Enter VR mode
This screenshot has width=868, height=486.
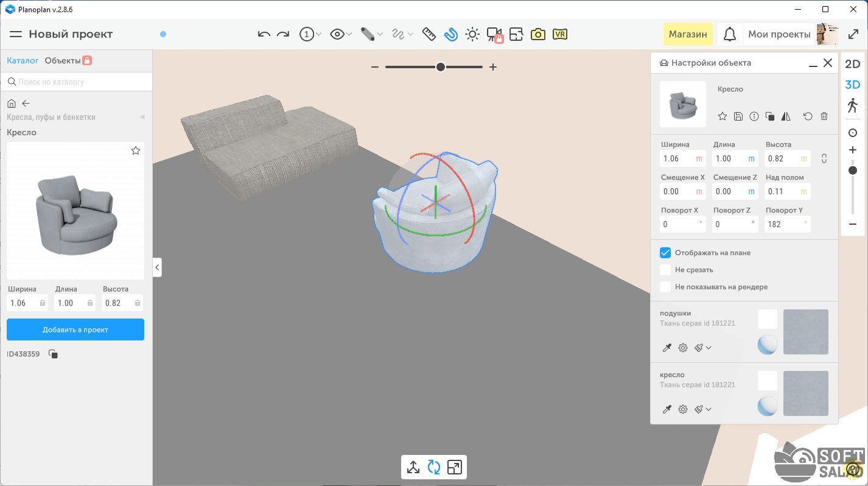coord(560,35)
